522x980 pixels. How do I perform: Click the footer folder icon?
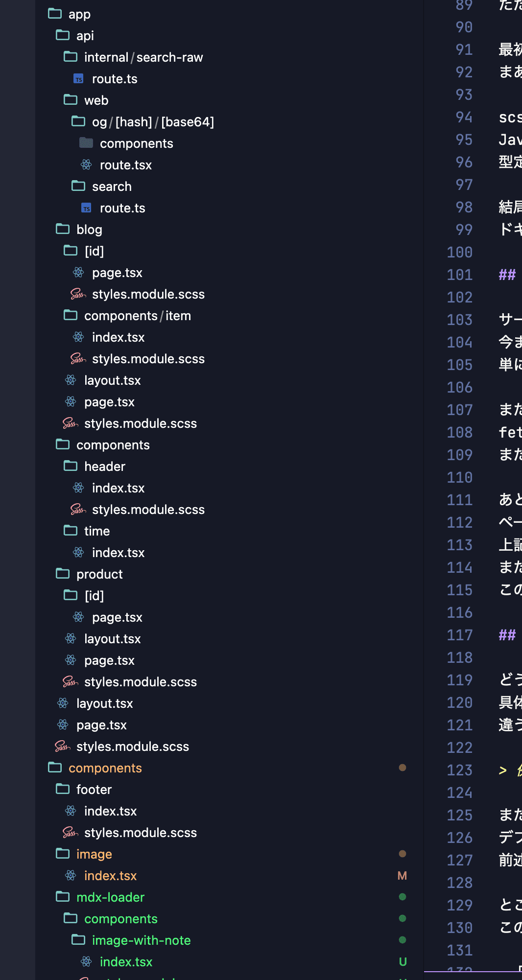tap(63, 789)
